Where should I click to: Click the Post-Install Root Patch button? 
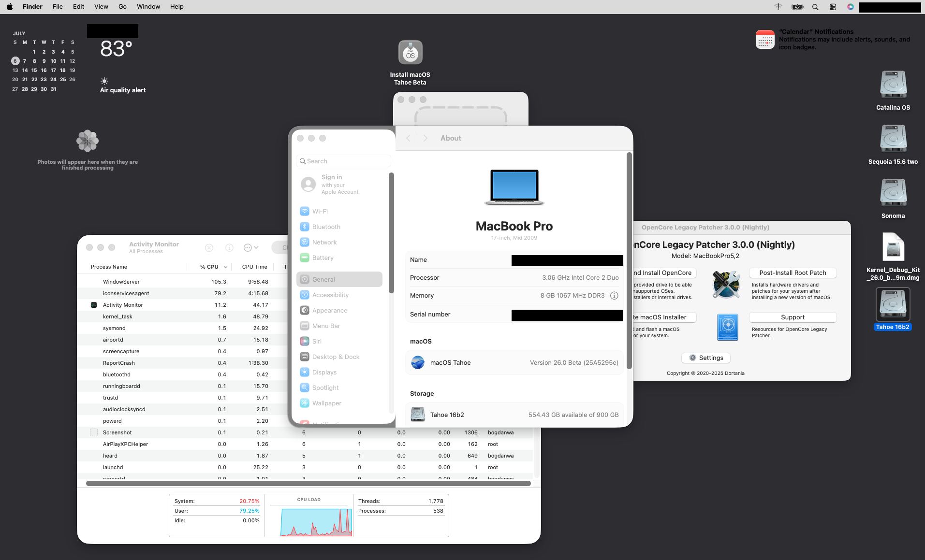[x=793, y=273]
